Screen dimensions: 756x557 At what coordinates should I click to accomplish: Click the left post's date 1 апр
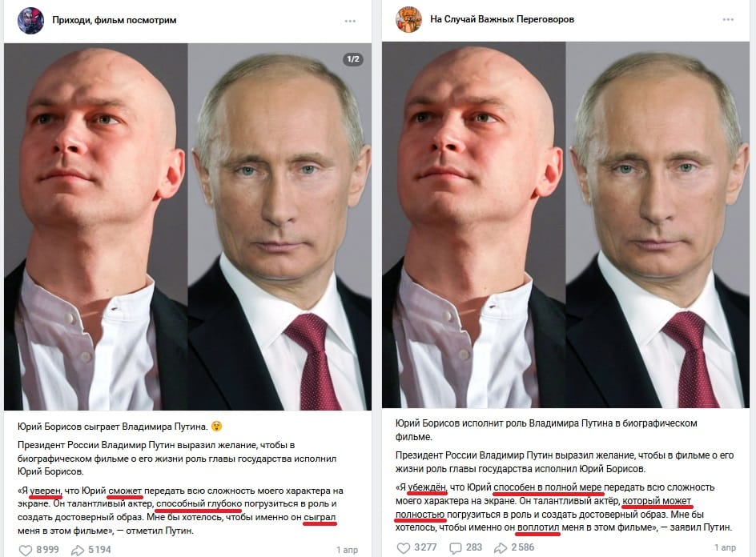347,550
